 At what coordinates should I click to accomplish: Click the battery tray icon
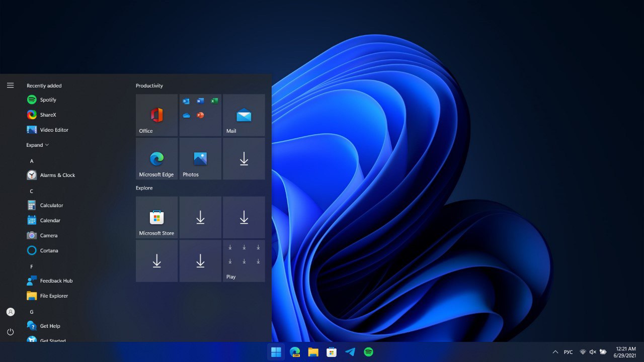coord(603,352)
